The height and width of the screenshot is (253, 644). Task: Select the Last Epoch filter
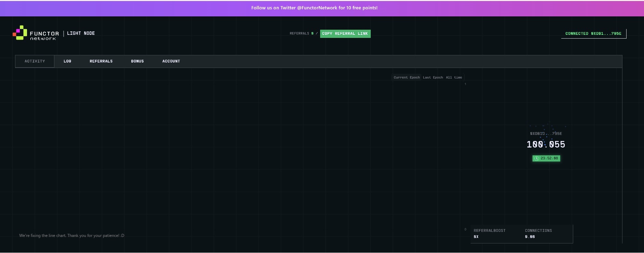point(433,78)
